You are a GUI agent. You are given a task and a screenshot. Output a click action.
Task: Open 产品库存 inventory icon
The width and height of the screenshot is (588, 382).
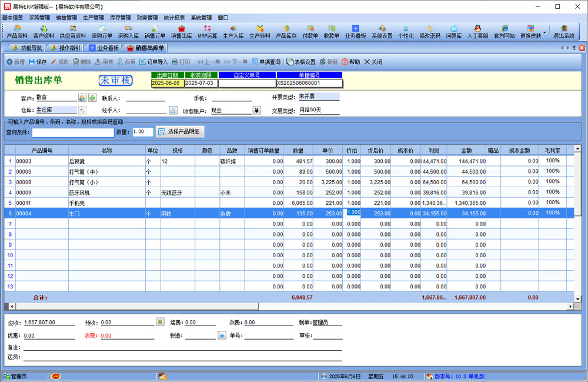[x=286, y=31]
